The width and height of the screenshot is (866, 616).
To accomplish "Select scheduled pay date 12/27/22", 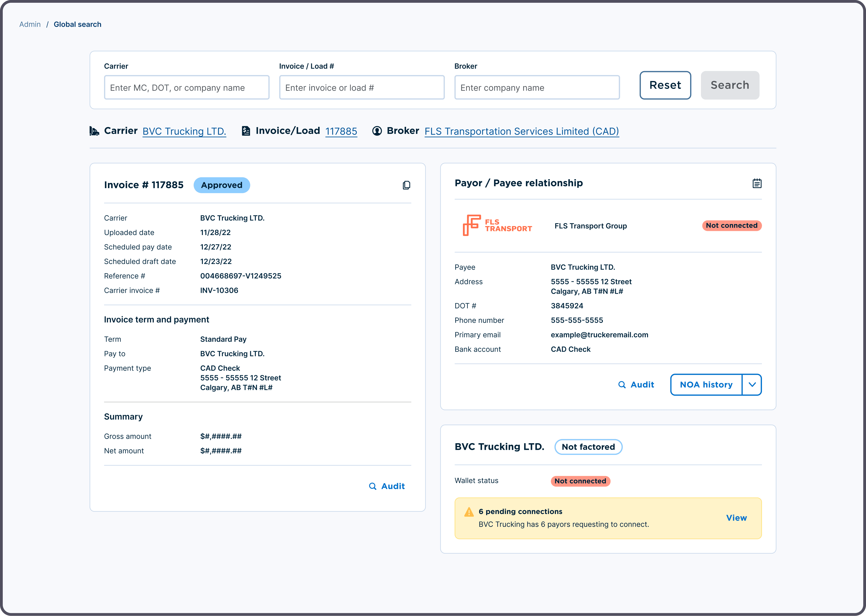I will (216, 247).
